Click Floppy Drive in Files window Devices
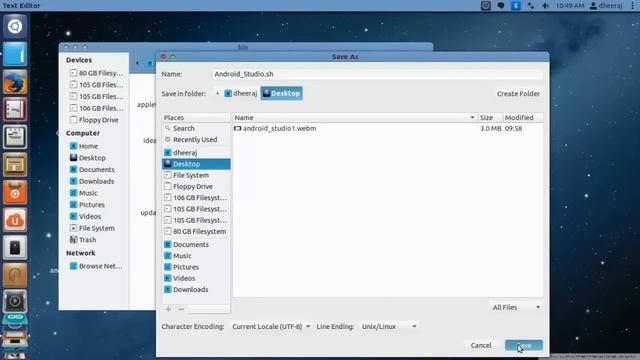640x360 pixels. pyautogui.click(x=94, y=120)
